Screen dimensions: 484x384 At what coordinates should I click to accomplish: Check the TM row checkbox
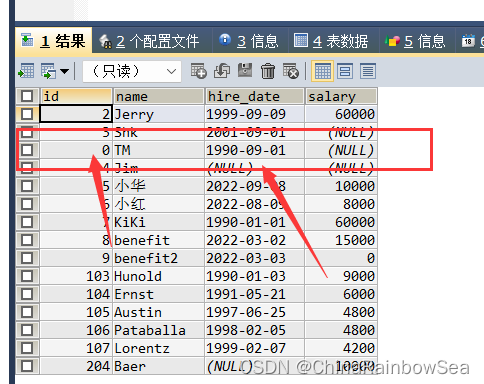[x=27, y=150]
